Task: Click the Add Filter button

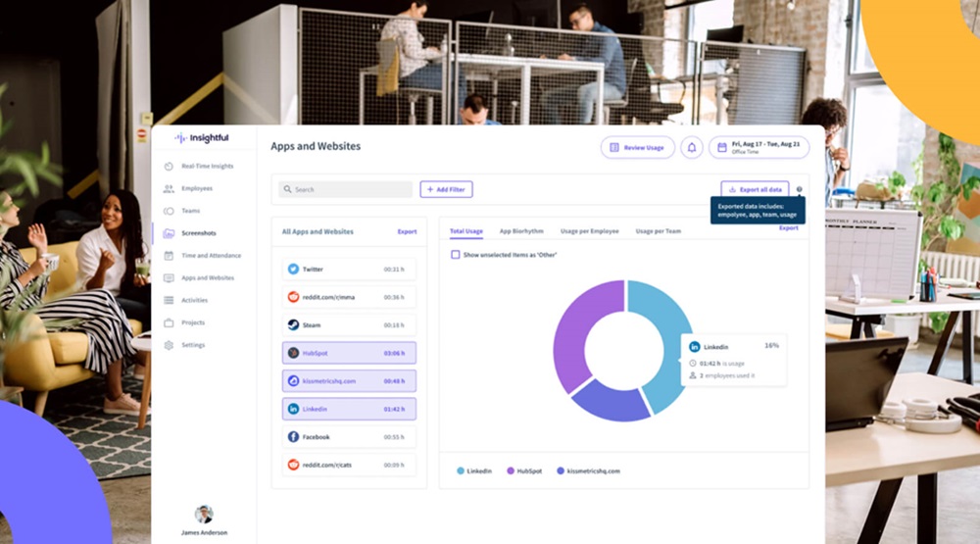Action: click(x=446, y=189)
